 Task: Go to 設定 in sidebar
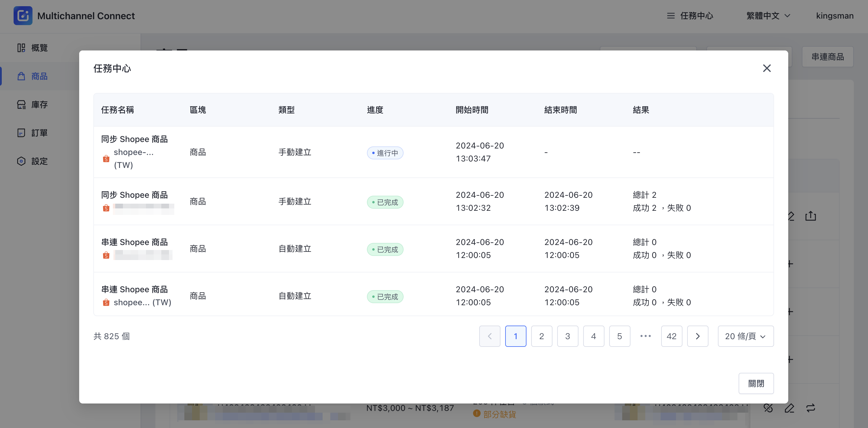pos(39,161)
